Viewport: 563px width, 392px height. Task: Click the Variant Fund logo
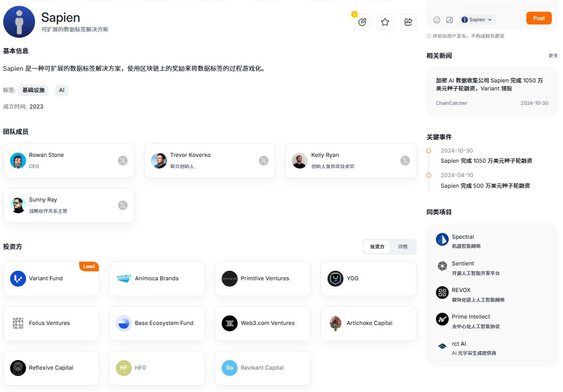(x=18, y=279)
